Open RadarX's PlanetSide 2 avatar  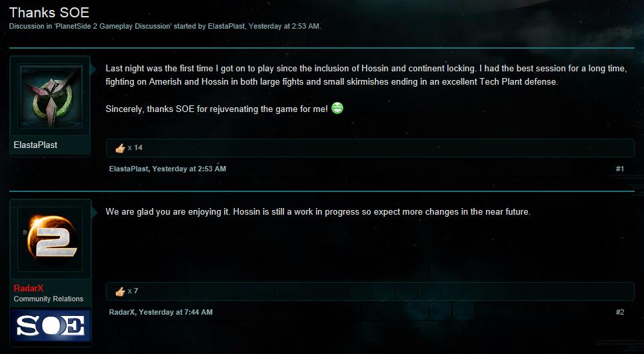[50, 239]
